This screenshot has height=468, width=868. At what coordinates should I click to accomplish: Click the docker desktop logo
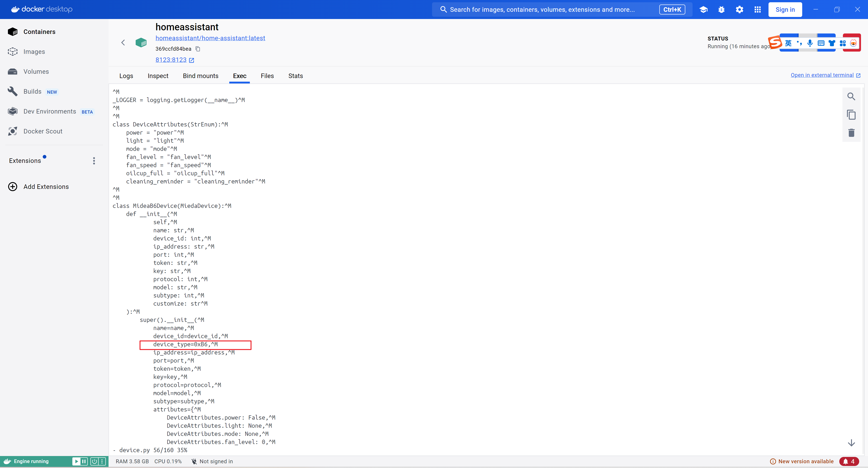(42, 9)
